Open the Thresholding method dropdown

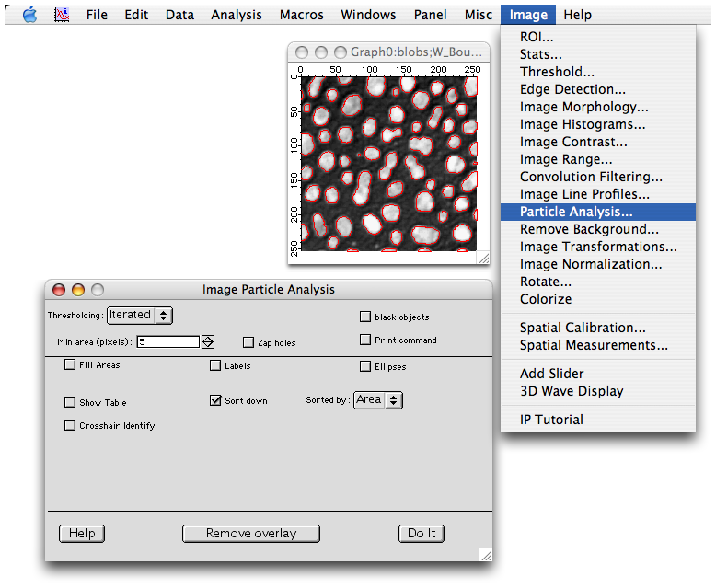(x=140, y=315)
